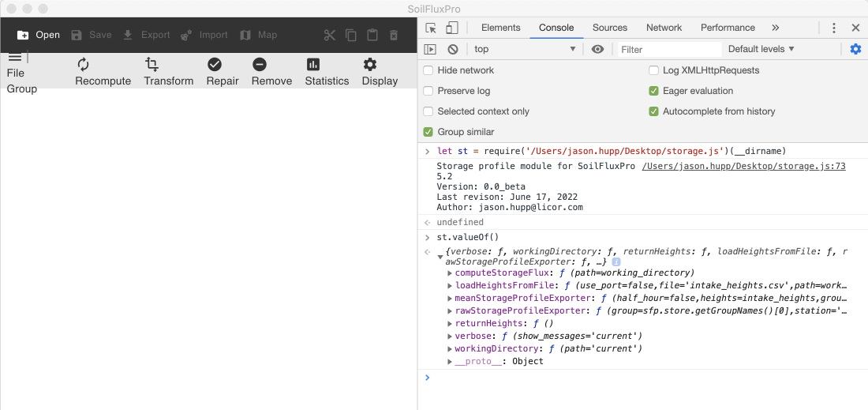
Task: Open the hamburger menu icon
Action: [x=15, y=57]
